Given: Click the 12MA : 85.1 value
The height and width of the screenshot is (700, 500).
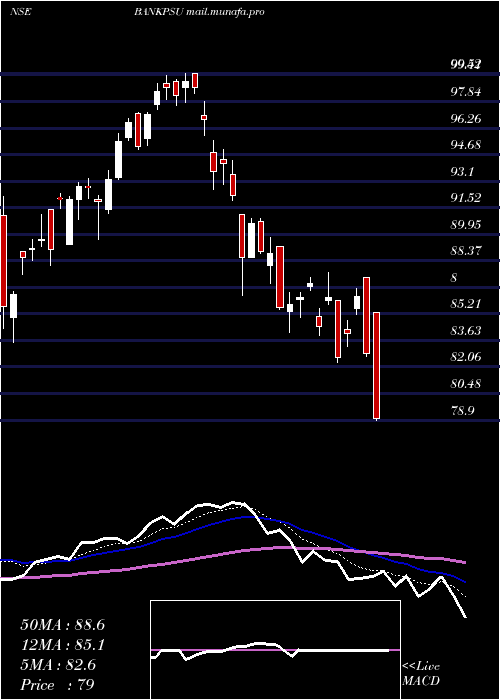Looking at the screenshot, I should point(62,645).
